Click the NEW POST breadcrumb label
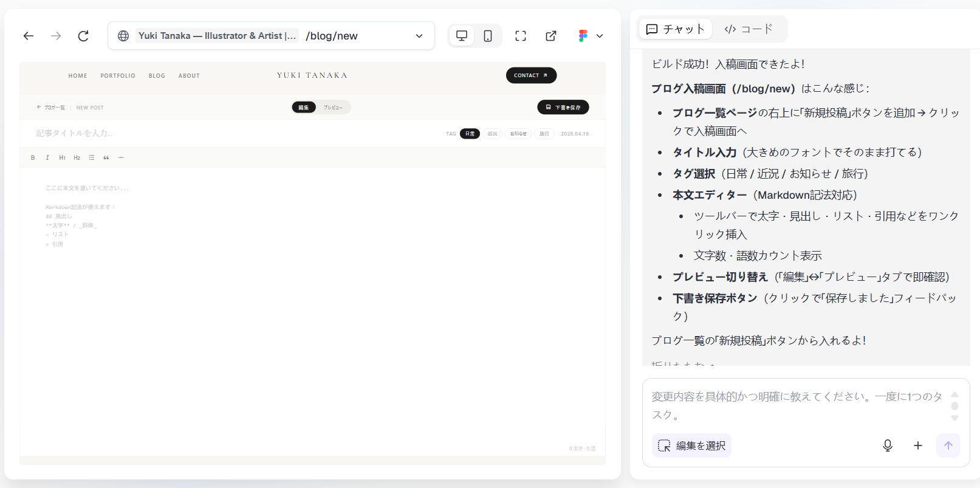The width and height of the screenshot is (980, 488). [90, 108]
